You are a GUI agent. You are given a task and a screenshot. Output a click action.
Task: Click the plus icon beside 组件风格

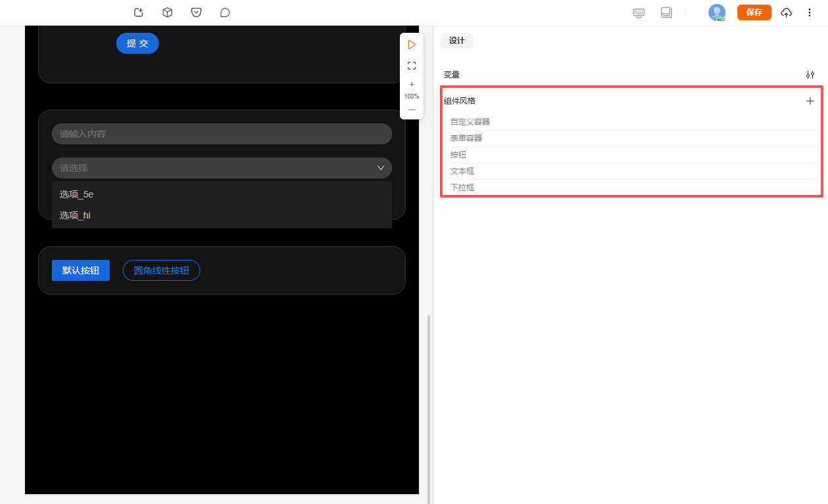point(810,101)
